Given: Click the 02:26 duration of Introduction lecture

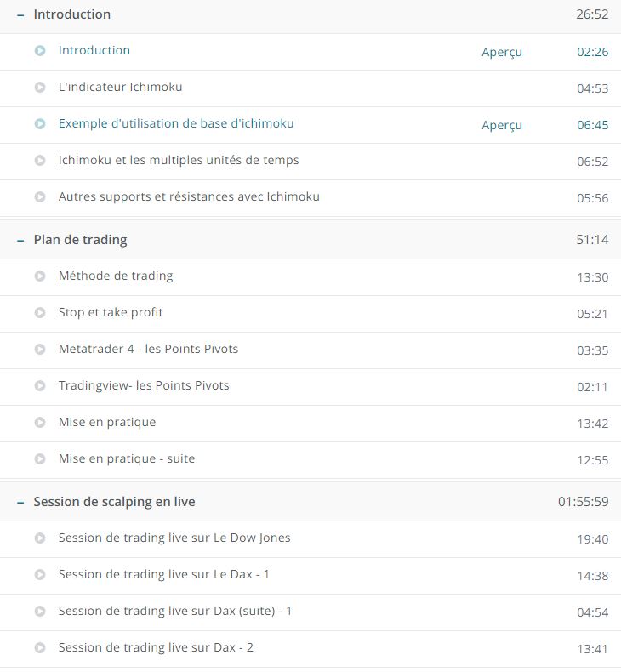Looking at the screenshot, I should pyautogui.click(x=592, y=52).
